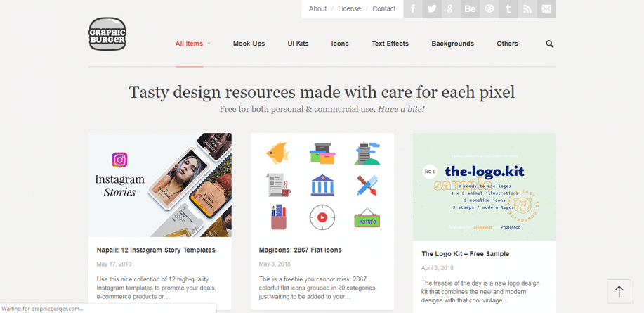
Task: Open the email envelope icon
Action: click(x=546, y=8)
